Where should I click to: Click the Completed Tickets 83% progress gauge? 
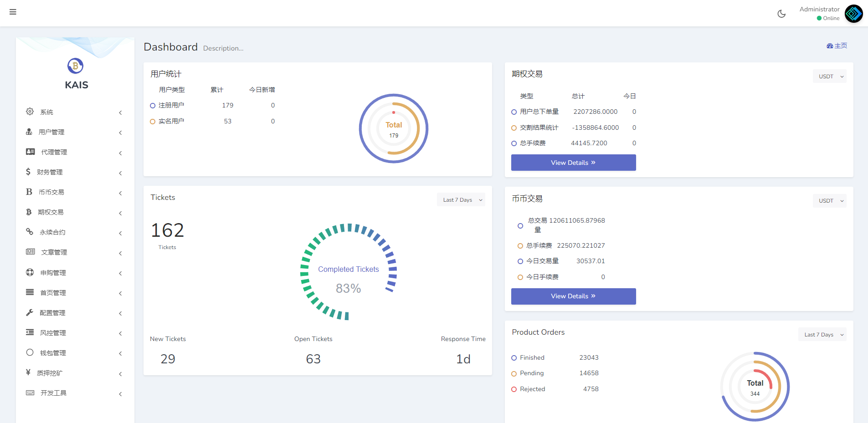pos(349,271)
